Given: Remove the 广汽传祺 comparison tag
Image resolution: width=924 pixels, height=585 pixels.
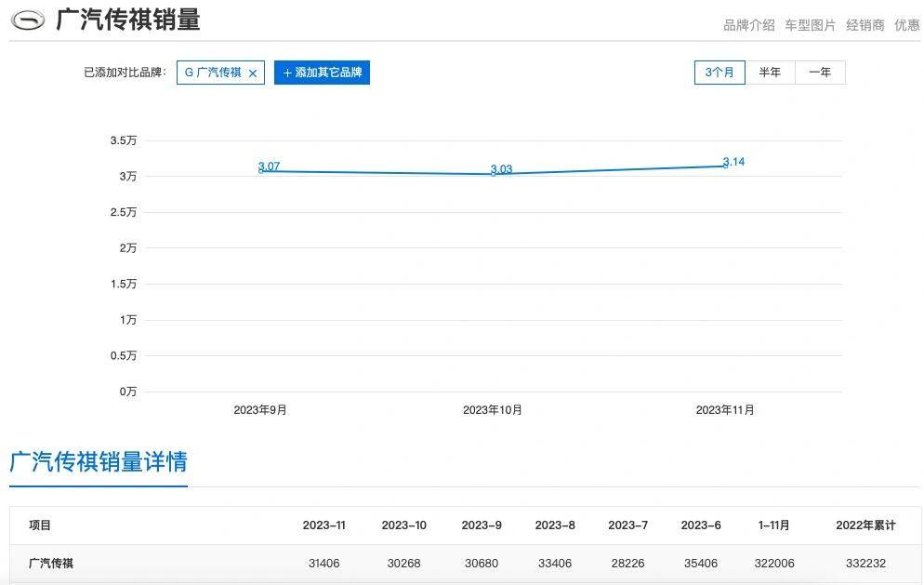Looking at the screenshot, I should [x=252, y=73].
